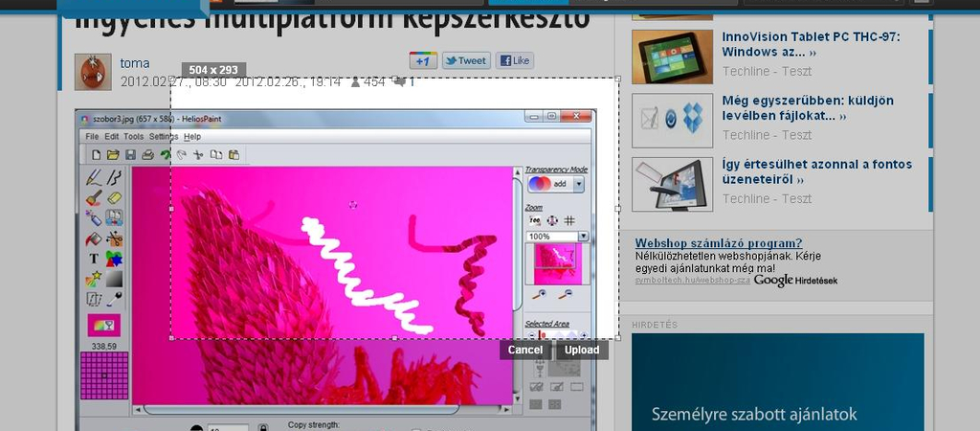The height and width of the screenshot is (431, 980).
Task: Select the Text tool
Action: 94,259
